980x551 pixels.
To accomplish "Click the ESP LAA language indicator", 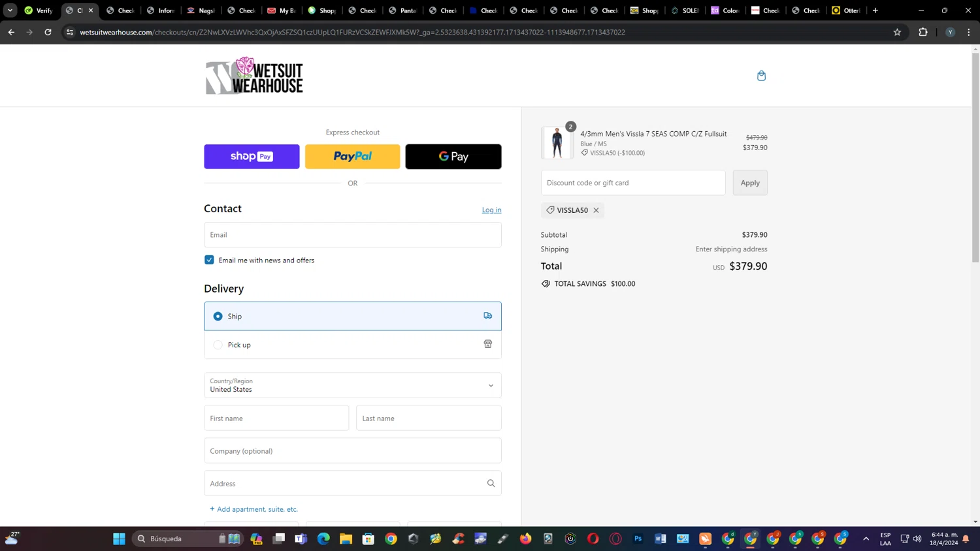I will pyautogui.click(x=885, y=539).
